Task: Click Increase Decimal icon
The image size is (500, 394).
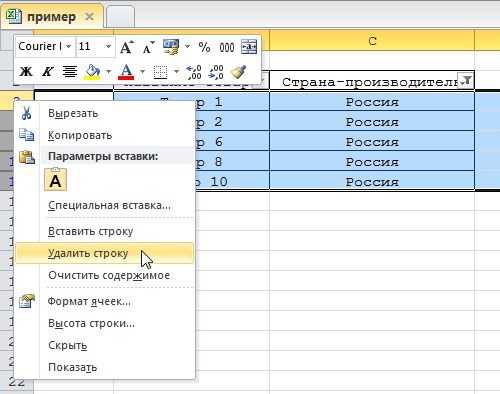Action: (194, 72)
